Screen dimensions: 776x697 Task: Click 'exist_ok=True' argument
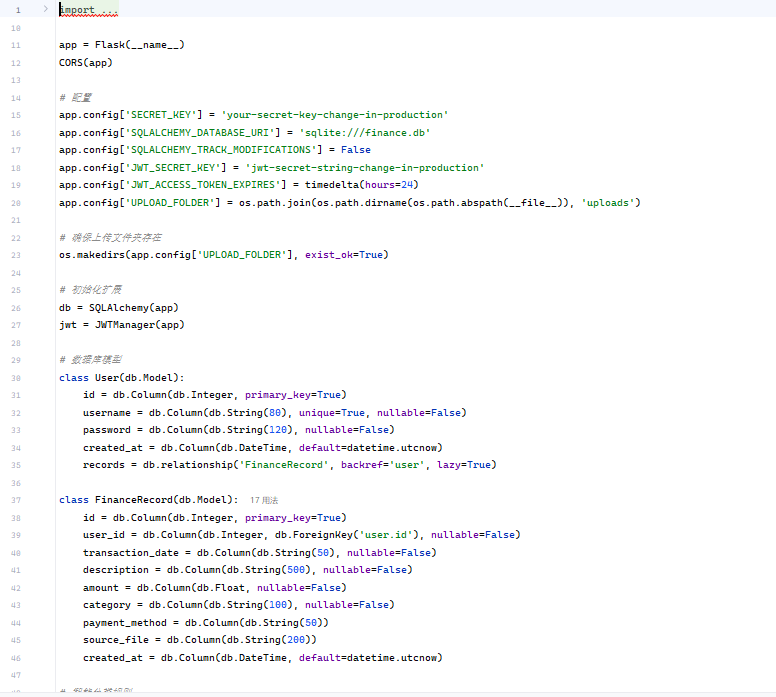(344, 255)
